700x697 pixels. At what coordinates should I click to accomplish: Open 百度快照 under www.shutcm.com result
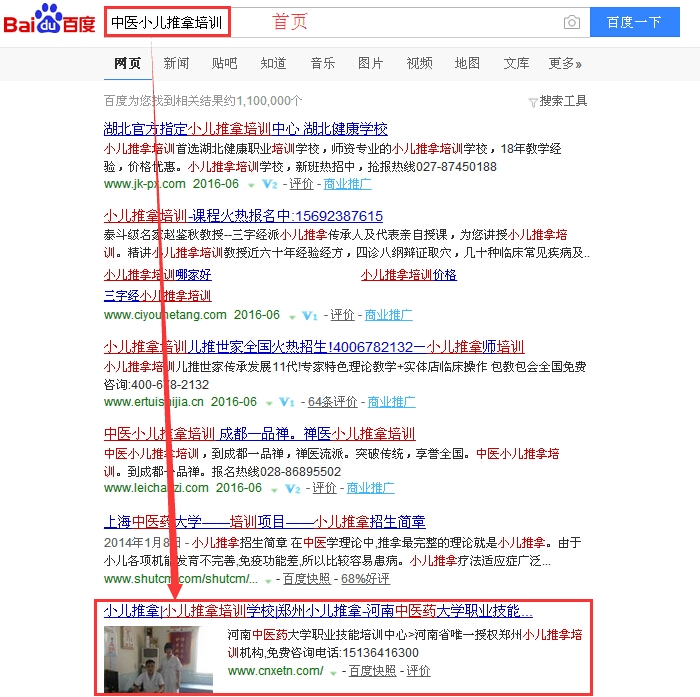[x=307, y=579]
